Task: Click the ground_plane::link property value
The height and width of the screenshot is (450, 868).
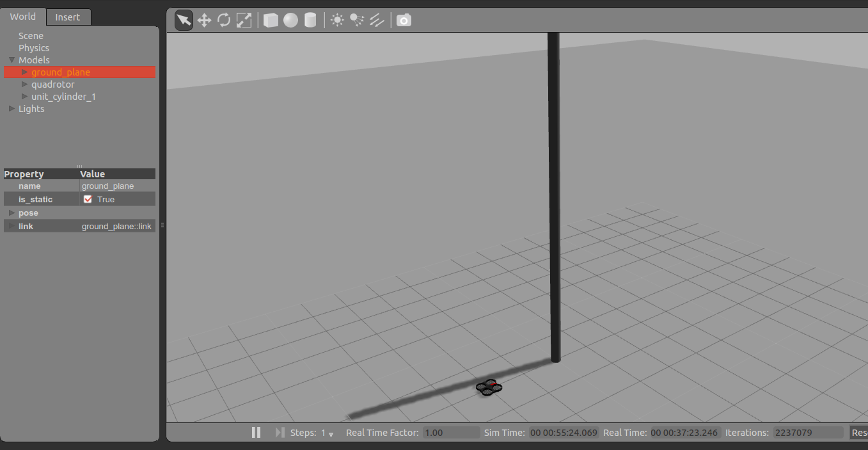Action: coord(116,227)
